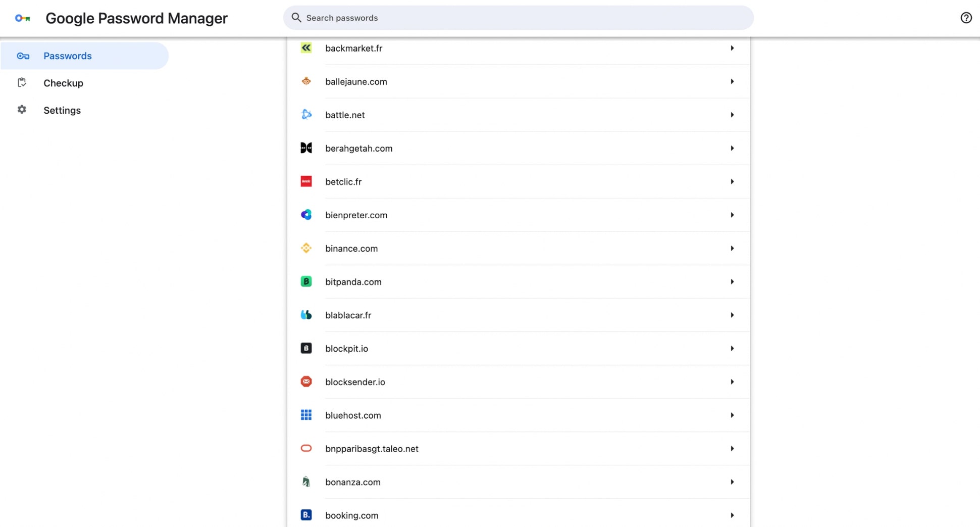Screen dimensions: 980x527
Task: Click the blue booking.com favicon
Action: [x=306, y=515]
